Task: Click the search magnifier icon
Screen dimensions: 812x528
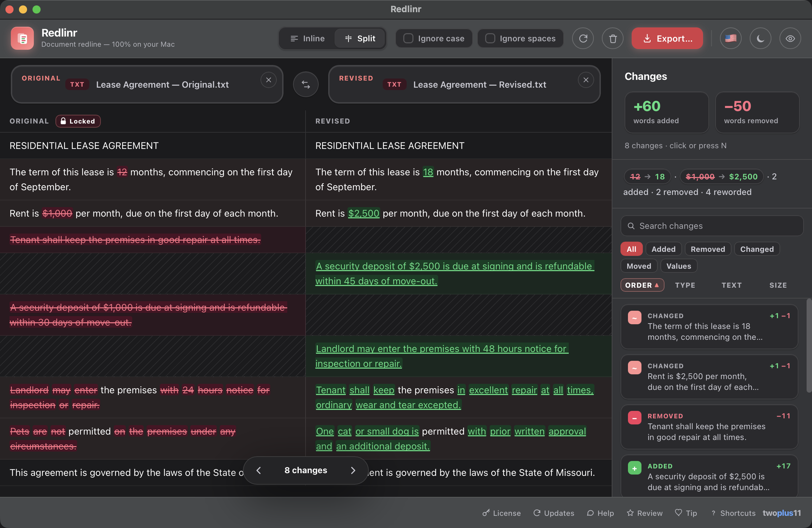Action: click(x=631, y=226)
